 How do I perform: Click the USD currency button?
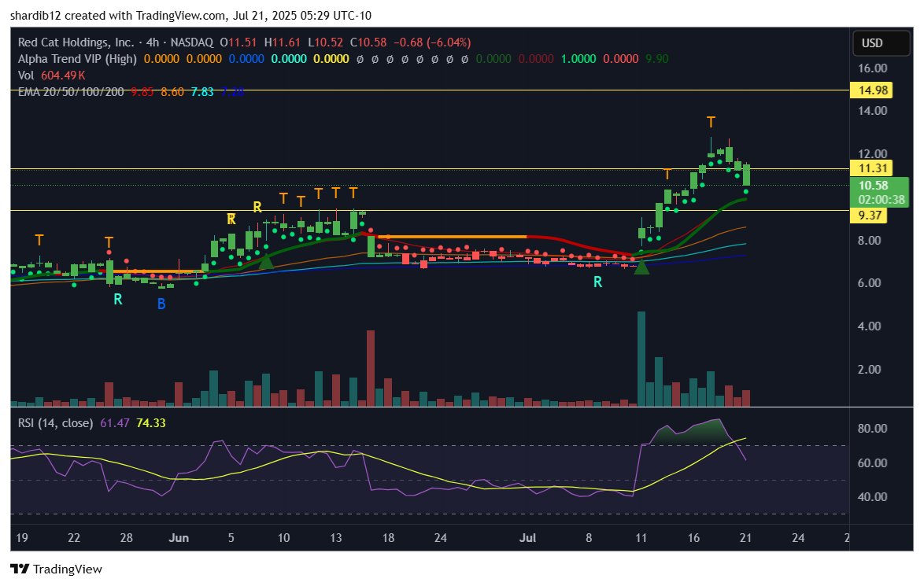[881, 43]
